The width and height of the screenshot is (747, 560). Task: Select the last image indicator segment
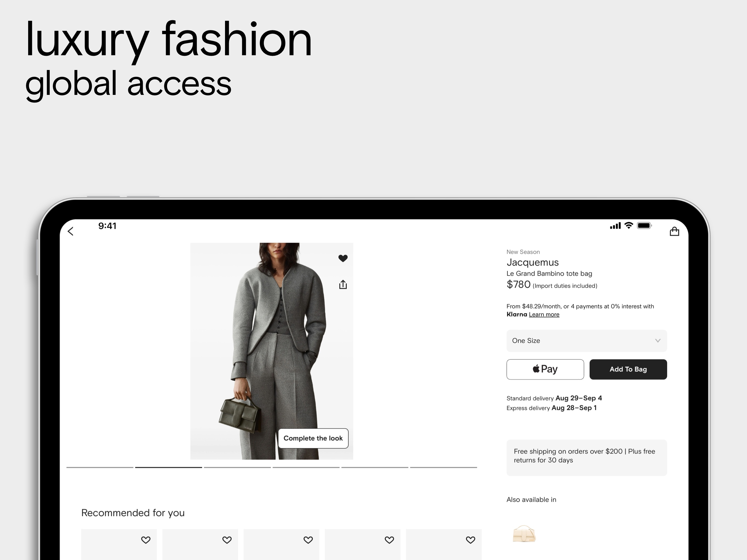(443, 468)
